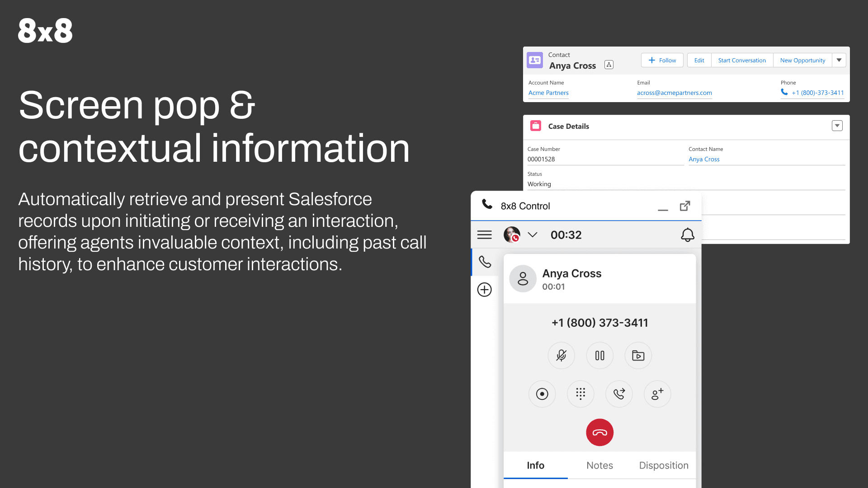868x488 pixels.
Task: Open the more actions dropdown next to New Opportunity
Action: pyautogui.click(x=839, y=60)
